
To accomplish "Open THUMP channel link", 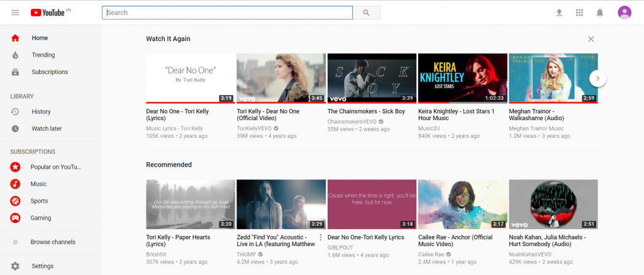I will click(x=247, y=254).
